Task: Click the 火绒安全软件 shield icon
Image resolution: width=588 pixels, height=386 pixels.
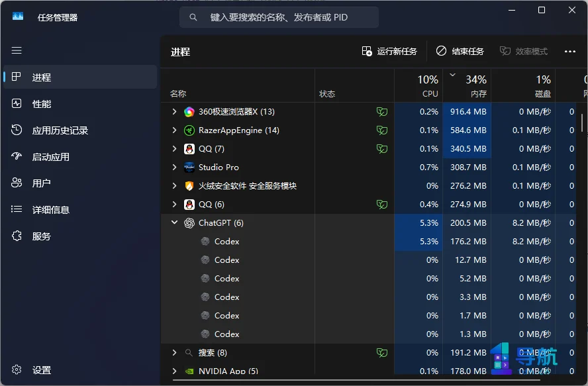Action: pyautogui.click(x=189, y=186)
